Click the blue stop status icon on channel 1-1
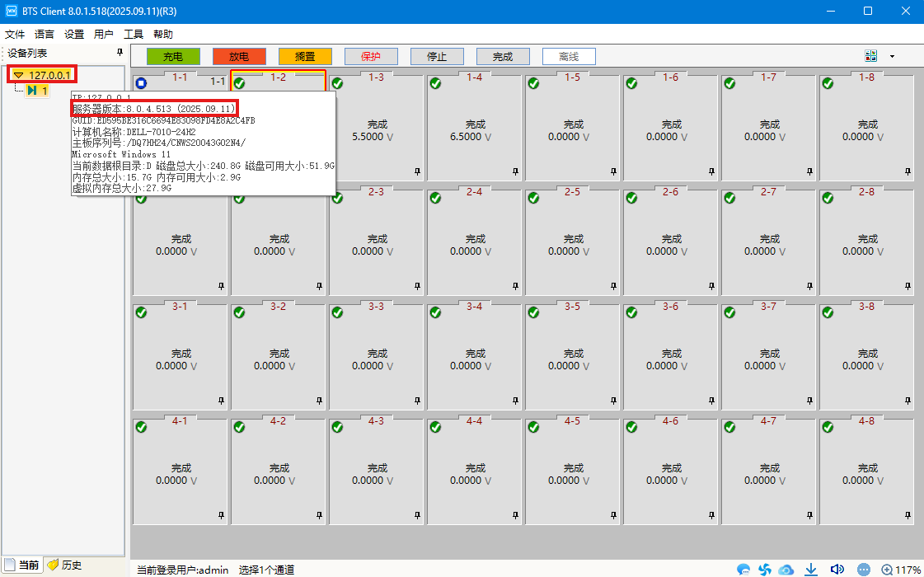Viewport: 924px width, 577px height. (141, 83)
